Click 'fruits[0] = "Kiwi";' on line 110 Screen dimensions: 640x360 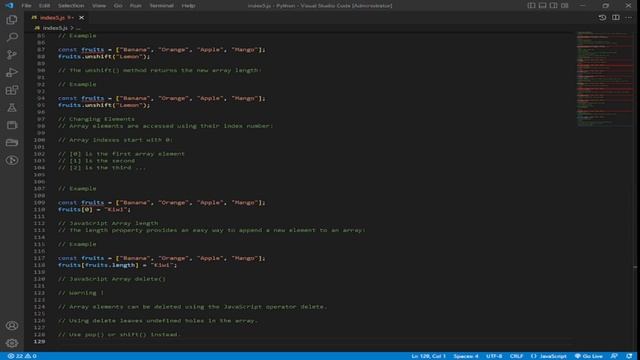[x=94, y=209]
